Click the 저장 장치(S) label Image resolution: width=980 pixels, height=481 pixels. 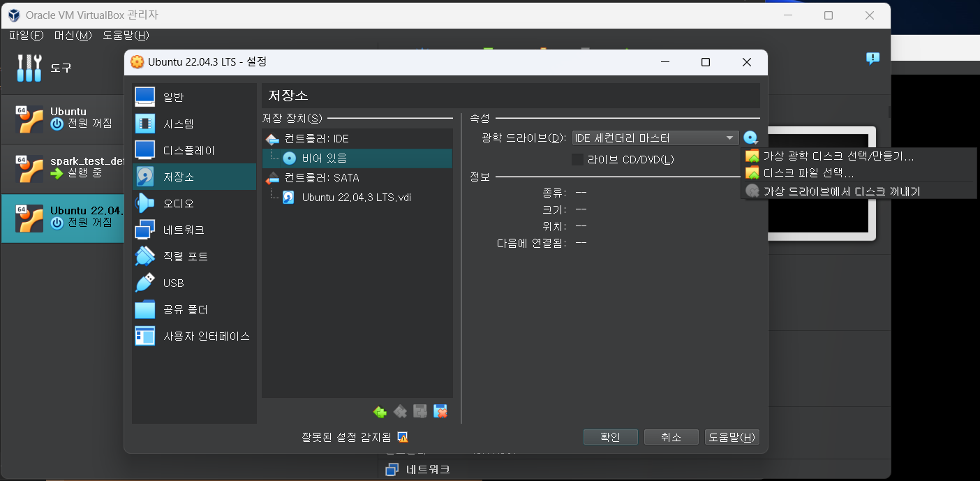click(x=292, y=118)
